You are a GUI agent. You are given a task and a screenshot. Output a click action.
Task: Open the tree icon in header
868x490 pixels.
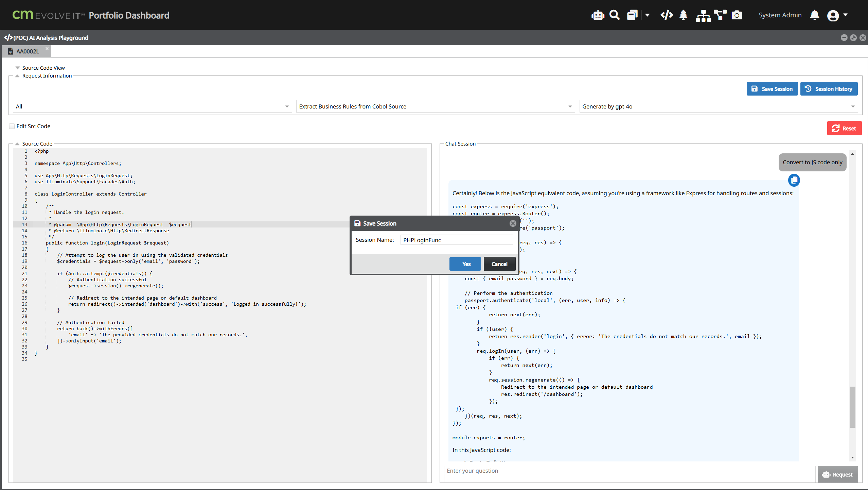[684, 15]
